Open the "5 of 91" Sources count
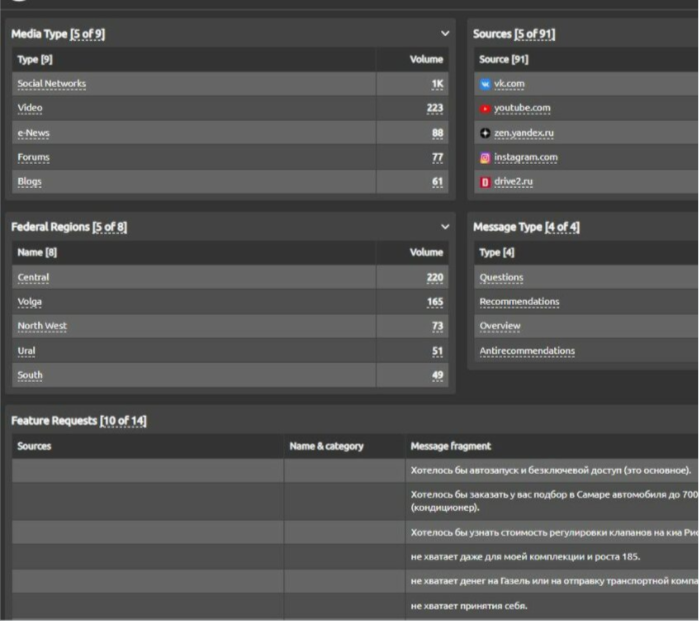Viewport: 699px width, 621px height. pos(535,34)
